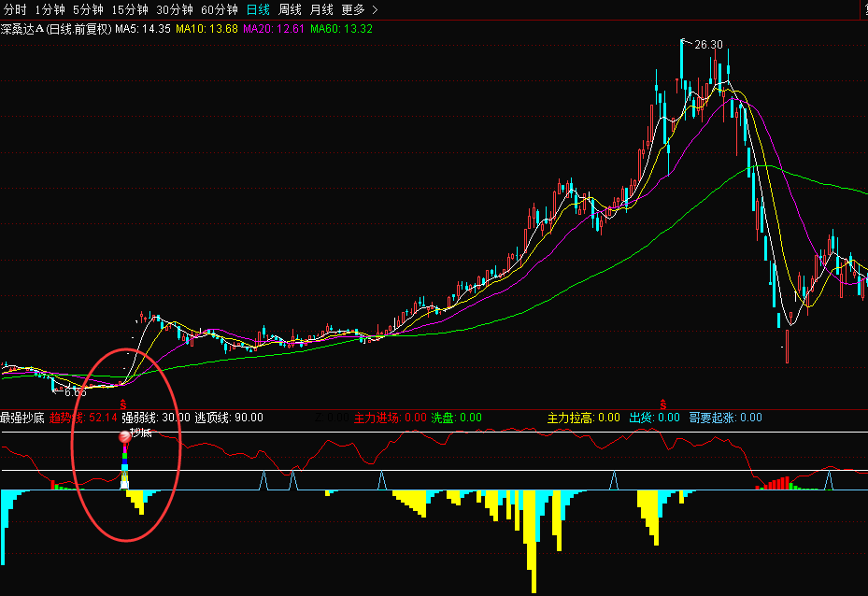Click the 26.30 high price label

coord(708,44)
